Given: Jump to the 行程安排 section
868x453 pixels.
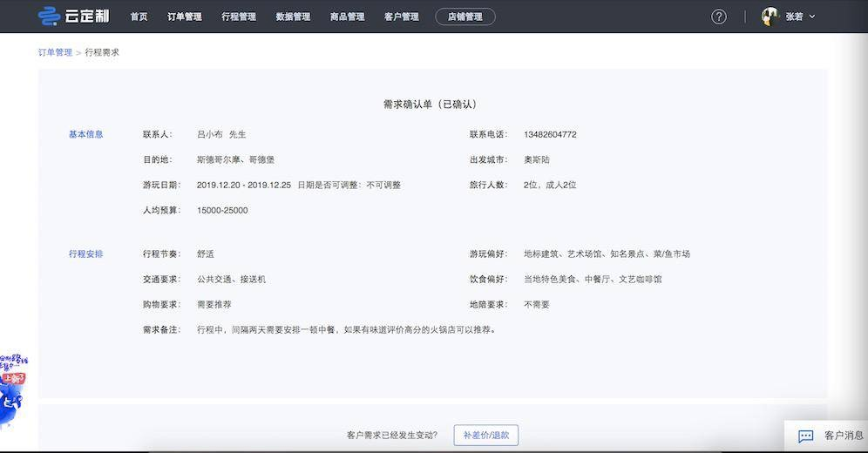Looking at the screenshot, I should pyautogui.click(x=85, y=254).
